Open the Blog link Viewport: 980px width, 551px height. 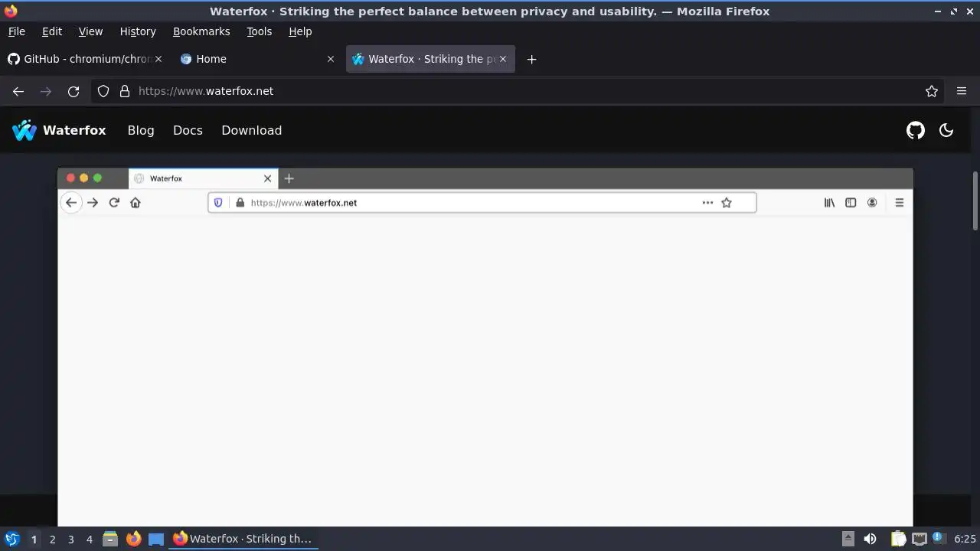click(x=141, y=130)
